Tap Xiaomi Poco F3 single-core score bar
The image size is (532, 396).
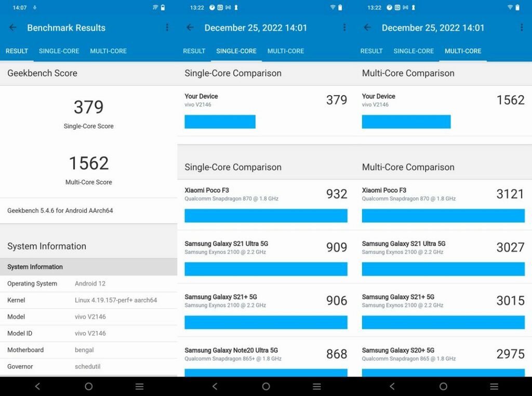[x=266, y=215]
